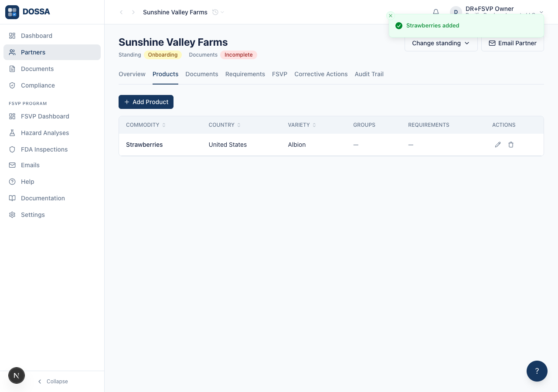558x392 pixels.
Task: Go to Partners in the sidebar
Action: [52, 52]
